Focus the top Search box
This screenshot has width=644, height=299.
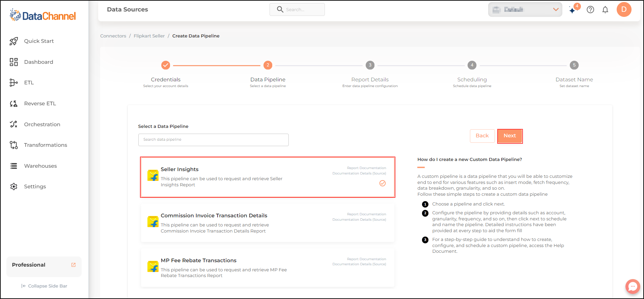(297, 9)
